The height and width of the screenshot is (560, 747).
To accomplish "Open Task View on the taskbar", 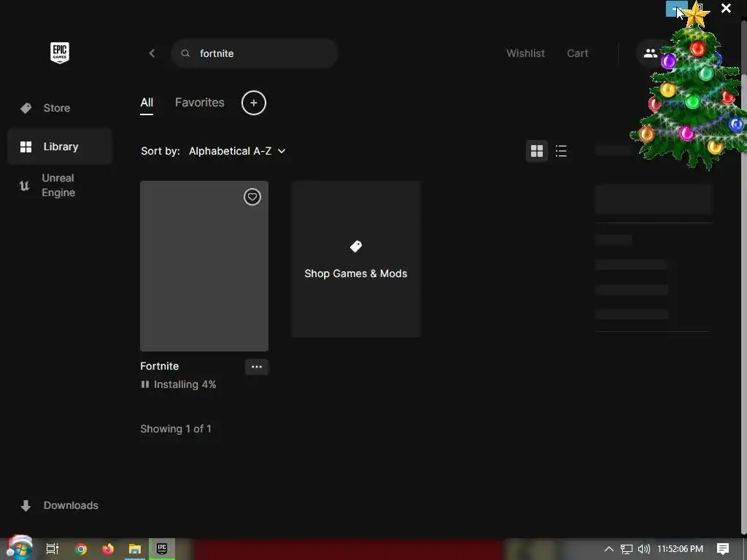I will [53, 549].
